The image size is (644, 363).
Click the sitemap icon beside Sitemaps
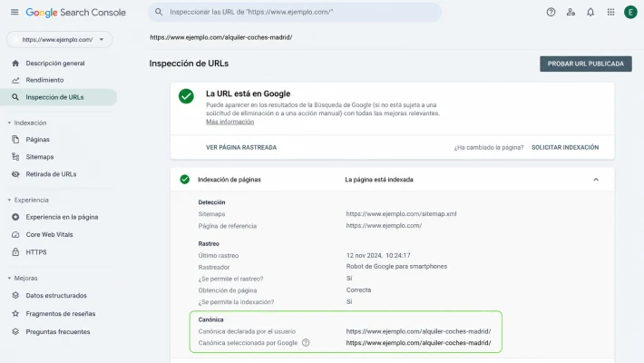click(15, 157)
